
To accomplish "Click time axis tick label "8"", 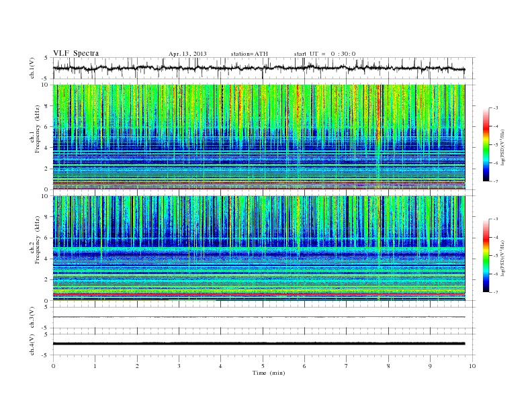I will tap(388, 366).
